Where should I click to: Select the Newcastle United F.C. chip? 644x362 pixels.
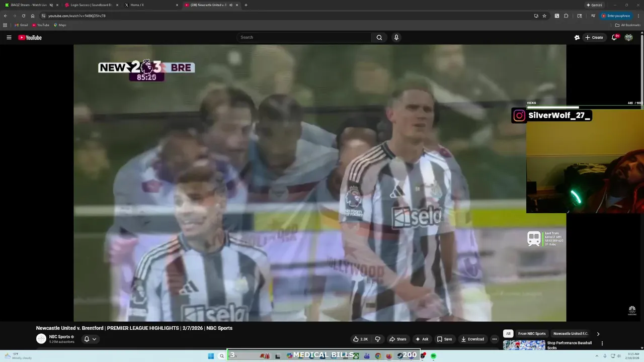[x=571, y=333]
